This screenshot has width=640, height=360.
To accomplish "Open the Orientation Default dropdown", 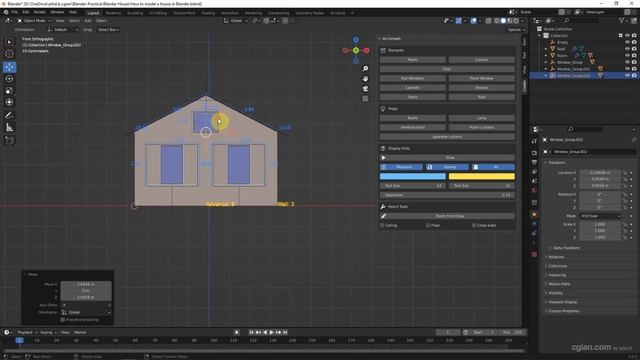I will point(62,30).
